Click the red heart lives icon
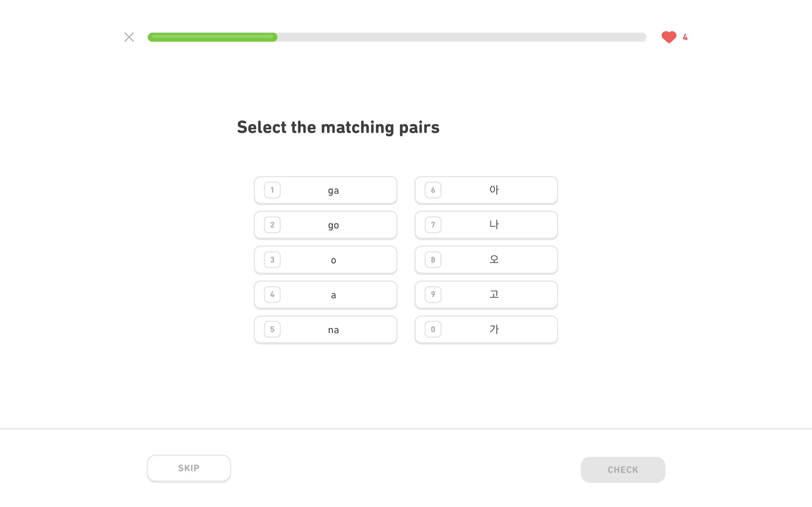 pos(669,37)
